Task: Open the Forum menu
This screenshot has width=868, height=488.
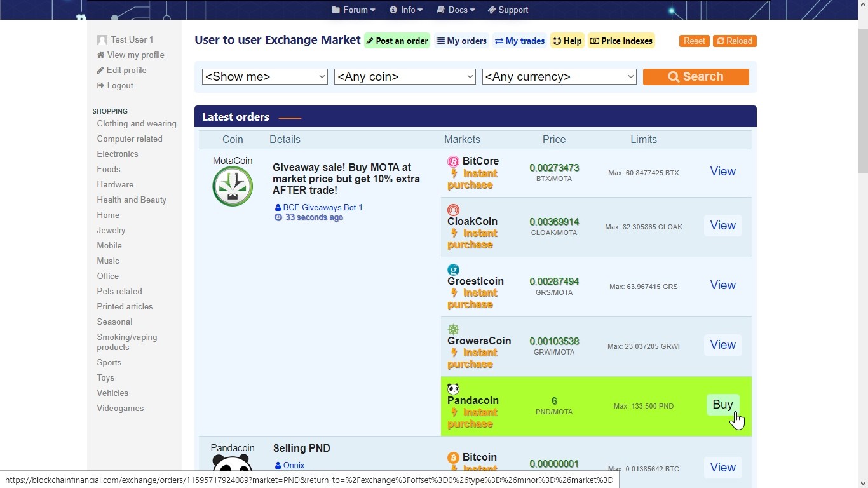Action: point(353,10)
